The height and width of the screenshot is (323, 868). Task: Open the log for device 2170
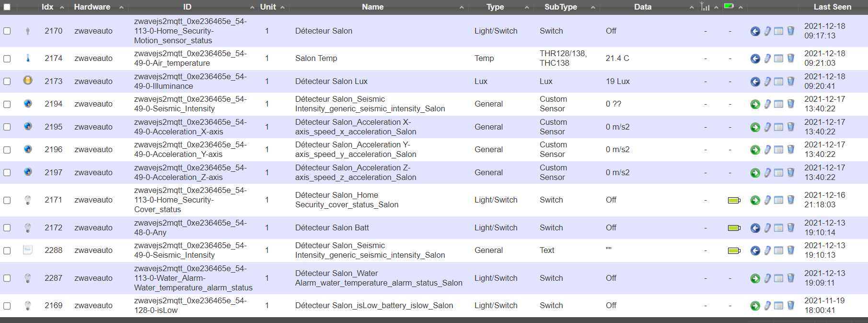click(779, 31)
